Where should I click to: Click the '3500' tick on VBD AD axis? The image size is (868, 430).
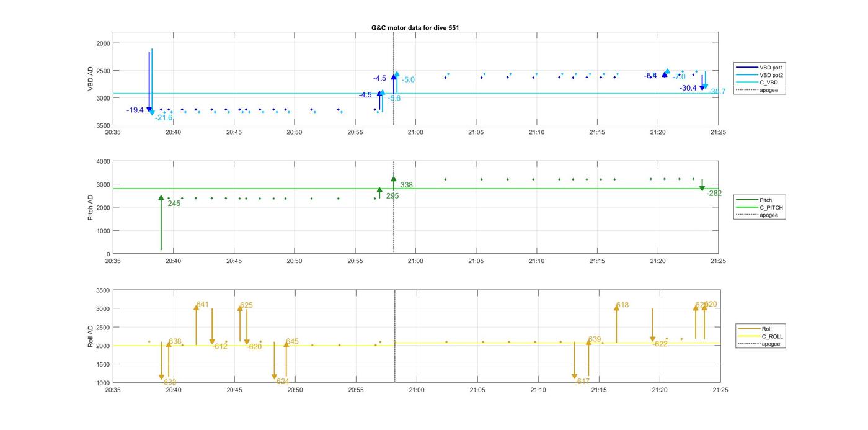(103, 125)
